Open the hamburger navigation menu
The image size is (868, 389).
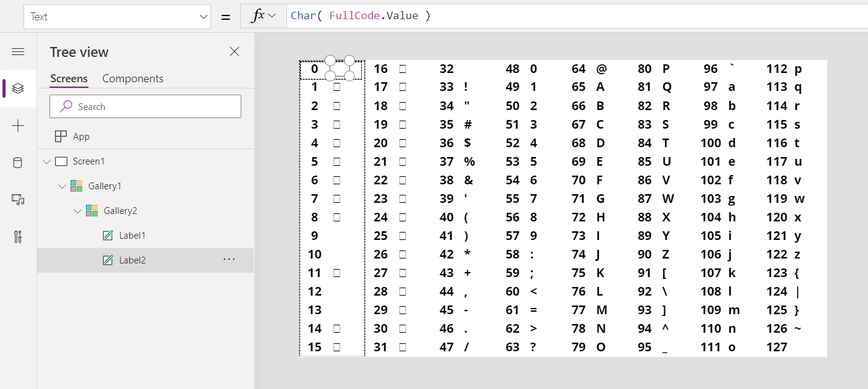[18, 51]
